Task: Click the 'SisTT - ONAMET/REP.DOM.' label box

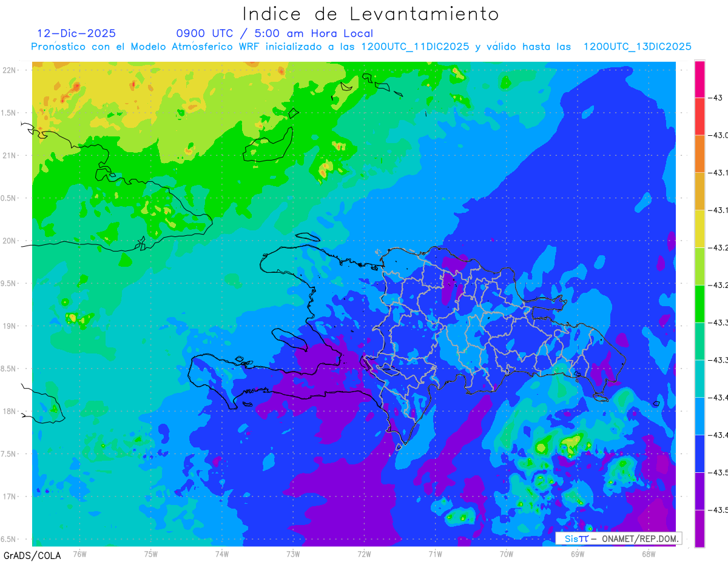Action: click(x=618, y=538)
